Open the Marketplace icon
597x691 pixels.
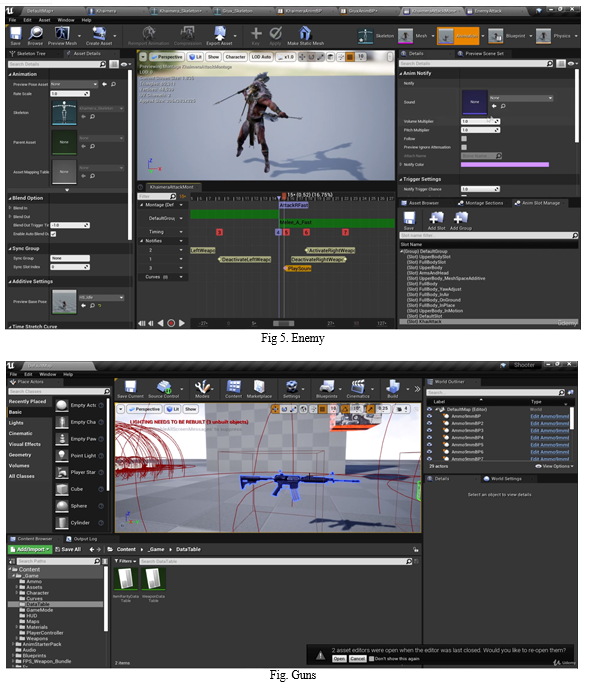tap(259, 386)
